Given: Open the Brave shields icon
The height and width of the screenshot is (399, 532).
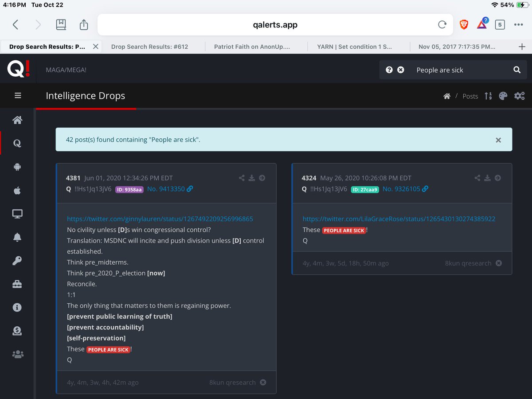Looking at the screenshot, I should pos(464,25).
